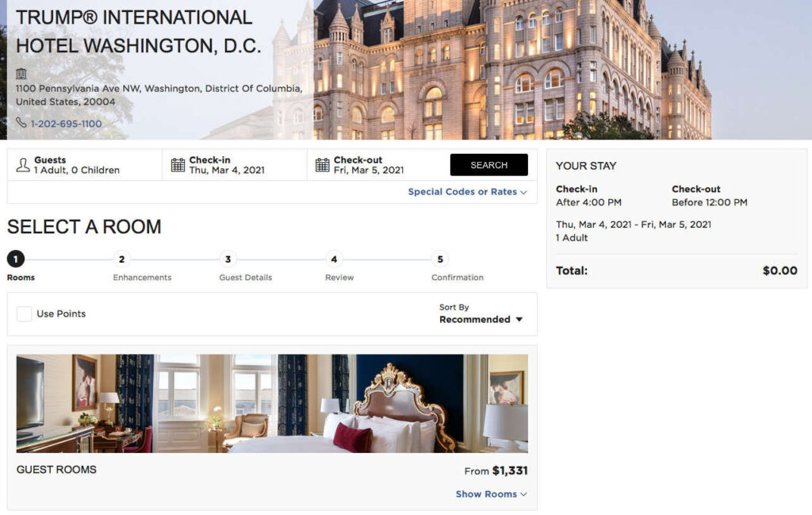812x515 pixels.
Task: Click the Sort By dropdown triangle
Action: (519, 320)
